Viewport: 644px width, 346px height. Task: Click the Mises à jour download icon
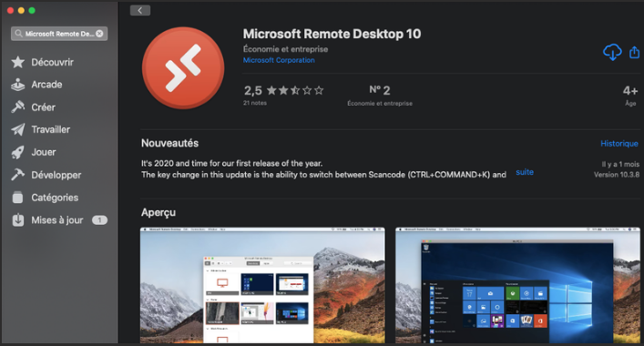(x=17, y=220)
